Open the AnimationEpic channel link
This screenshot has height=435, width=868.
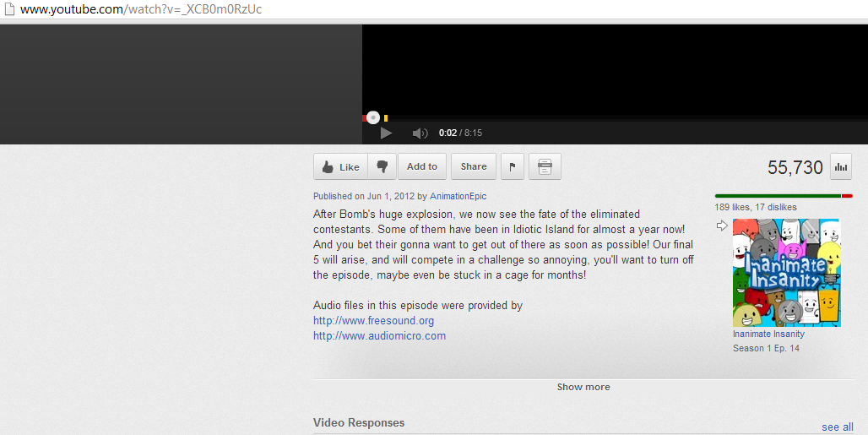tap(458, 196)
